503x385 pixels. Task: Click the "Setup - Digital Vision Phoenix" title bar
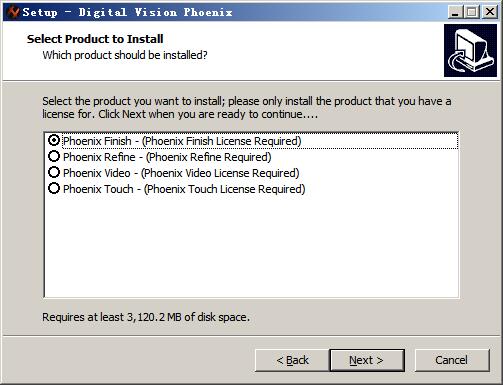pos(128,12)
